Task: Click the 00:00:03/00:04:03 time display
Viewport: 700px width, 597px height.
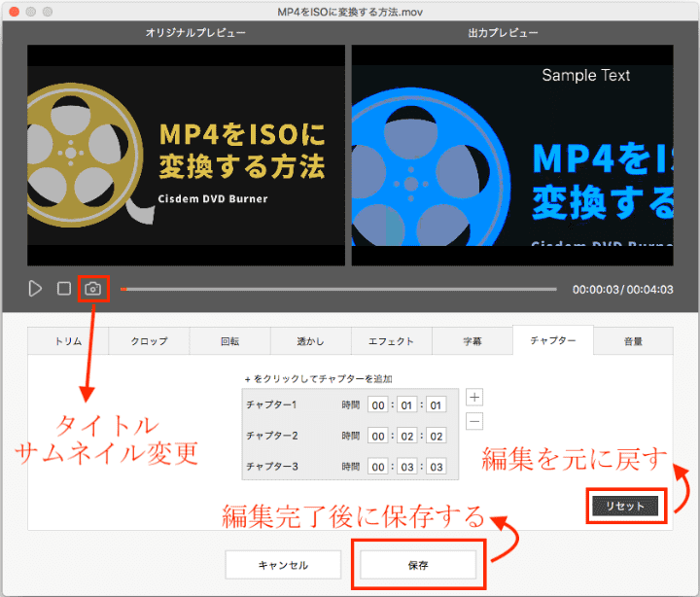Action: point(623,290)
